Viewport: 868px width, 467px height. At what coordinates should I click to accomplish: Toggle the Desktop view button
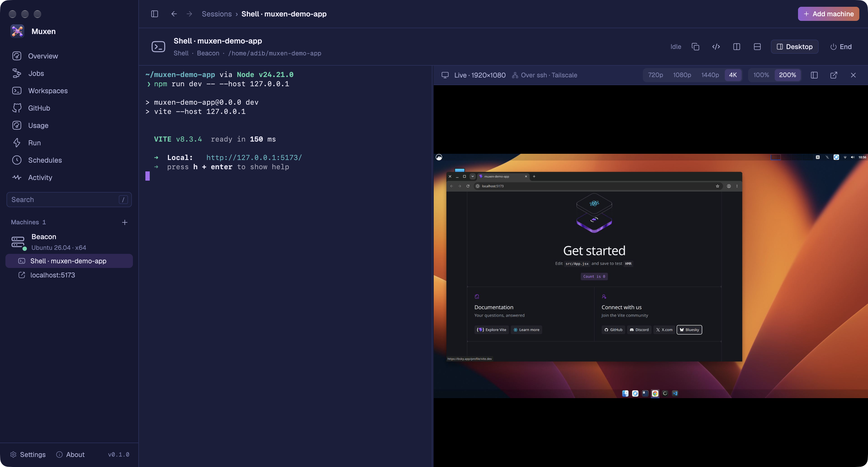click(x=794, y=46)
